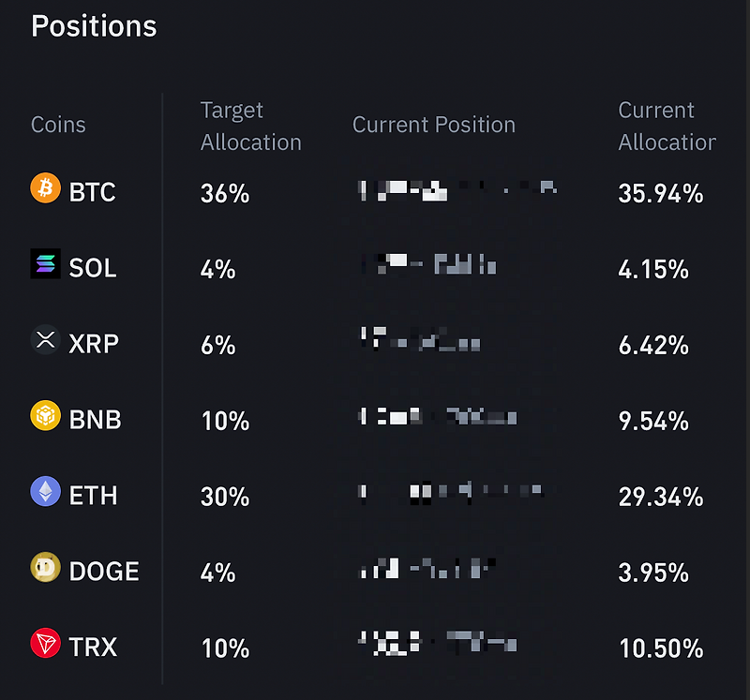Select the TRX Tron coin icon
This screenshot has height=700, width=750.
(44, 645)
